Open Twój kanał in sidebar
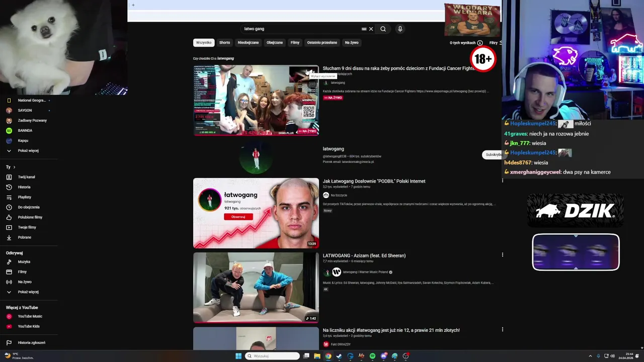Image resolution: width=644 pixels, height=362 pixels. [x=26, y=177]
